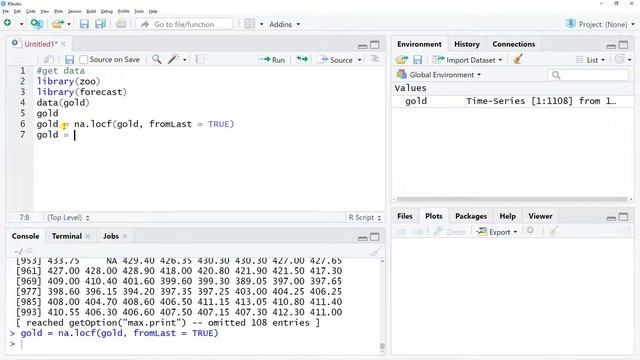Close the Jobs tab

pos(125,236)
